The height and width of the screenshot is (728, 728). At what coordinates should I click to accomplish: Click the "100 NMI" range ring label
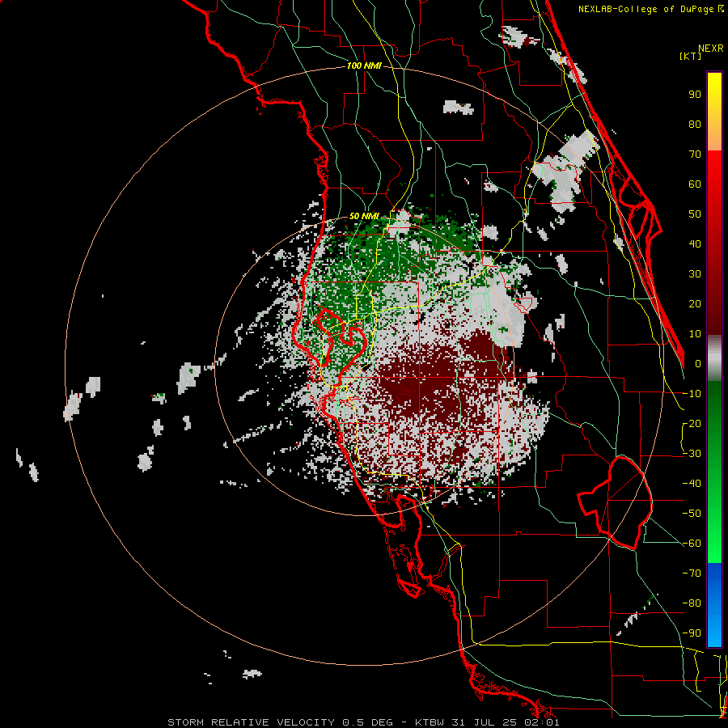(x=363, y=66)
